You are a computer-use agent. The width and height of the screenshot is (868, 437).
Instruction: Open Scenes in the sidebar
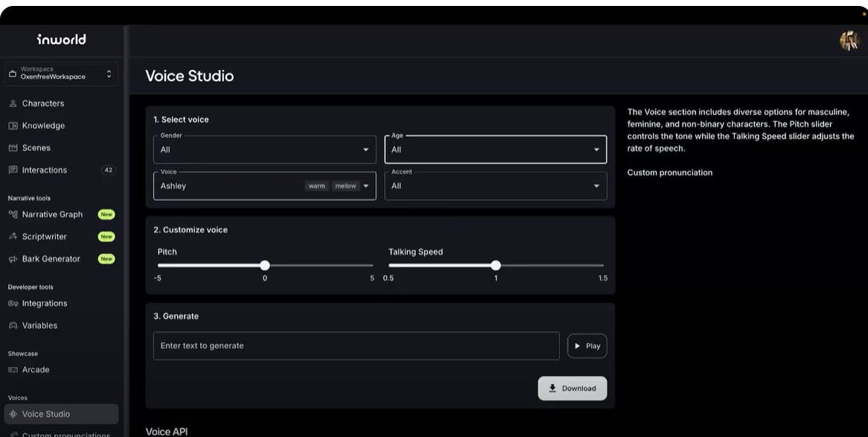(x=61, y=148)
